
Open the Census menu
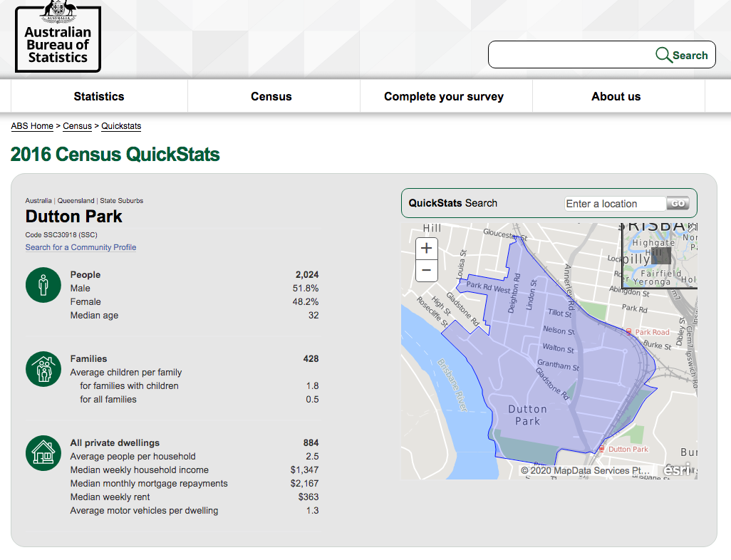(x=271, y=96)
